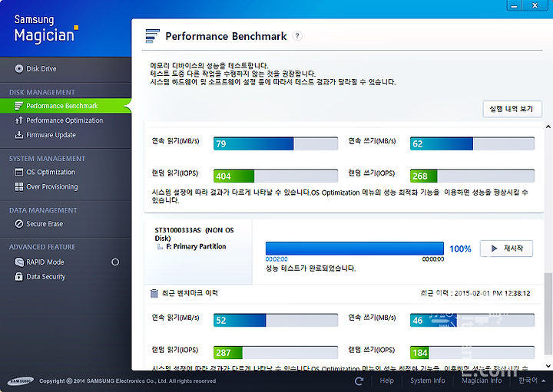Open Secure Erase

(x=45, y=224)
